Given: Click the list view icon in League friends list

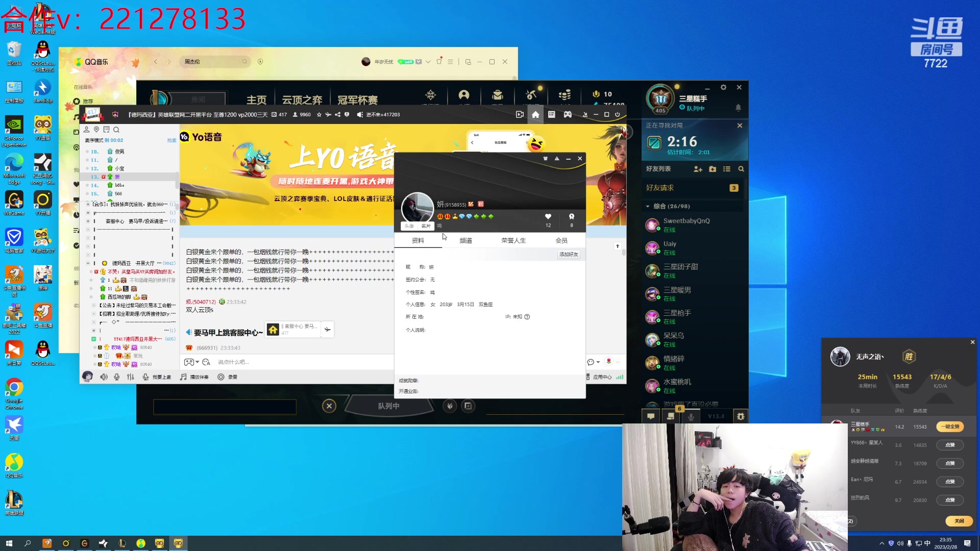Looking at the screenshot, I should tap(727, 169).
